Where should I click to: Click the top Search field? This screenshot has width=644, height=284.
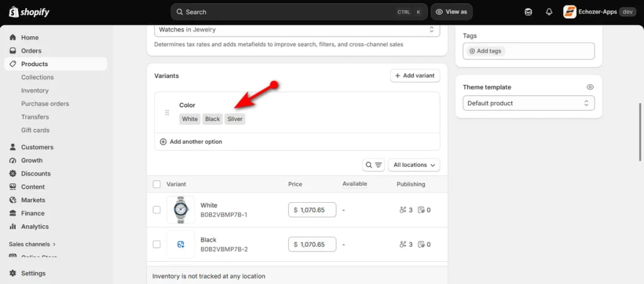299,12
